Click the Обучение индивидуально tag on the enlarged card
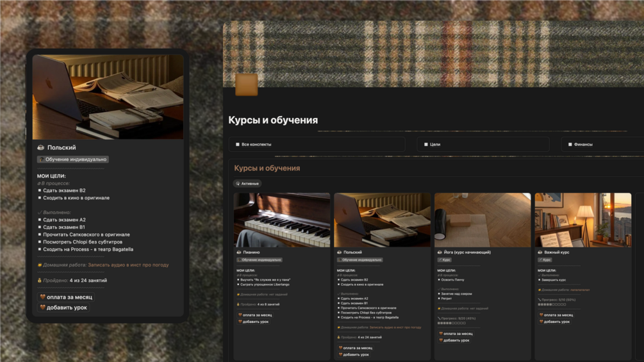Image resolution: width=644 pixels, height=362 pixels. (72, 160)
